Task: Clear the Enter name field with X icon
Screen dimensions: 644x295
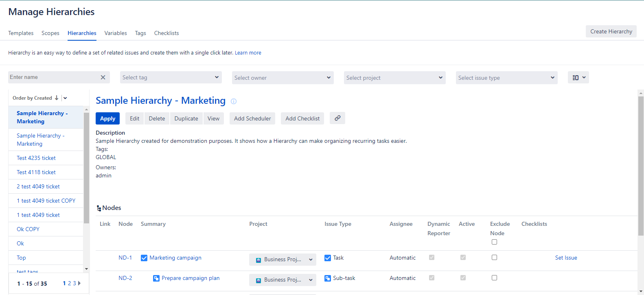Action: (x=103, y=77)
